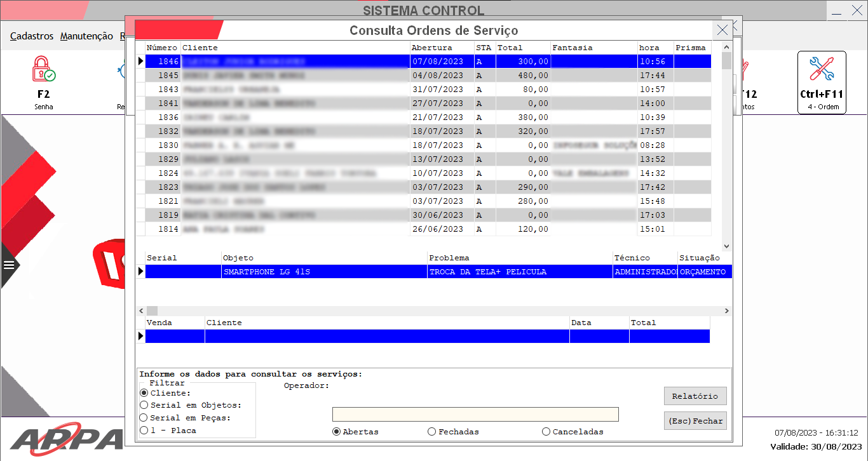The height and width of the screenshot is (461, 868).
Task: Select the Cliente filter radio button
Action: (144, 393)
